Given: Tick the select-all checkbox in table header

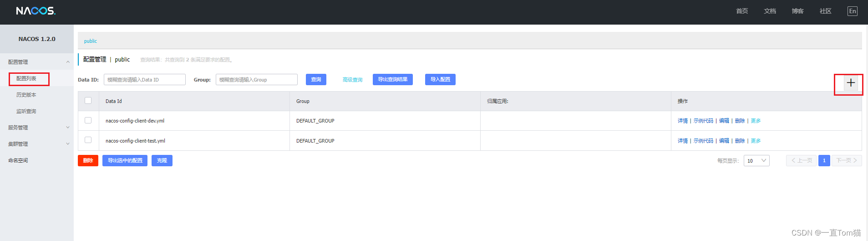Looking at the screenshot, I should 88,101.
